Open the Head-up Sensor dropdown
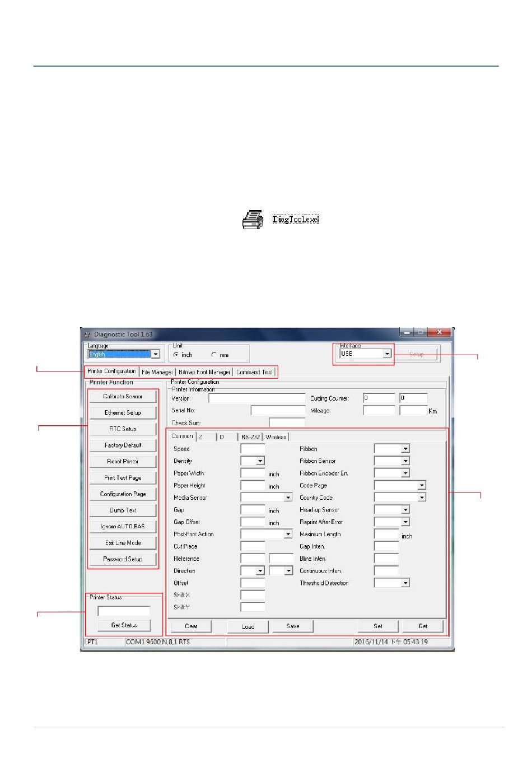Image resolution: width=532 pixels, height=762 pixels. coord(406,510)
